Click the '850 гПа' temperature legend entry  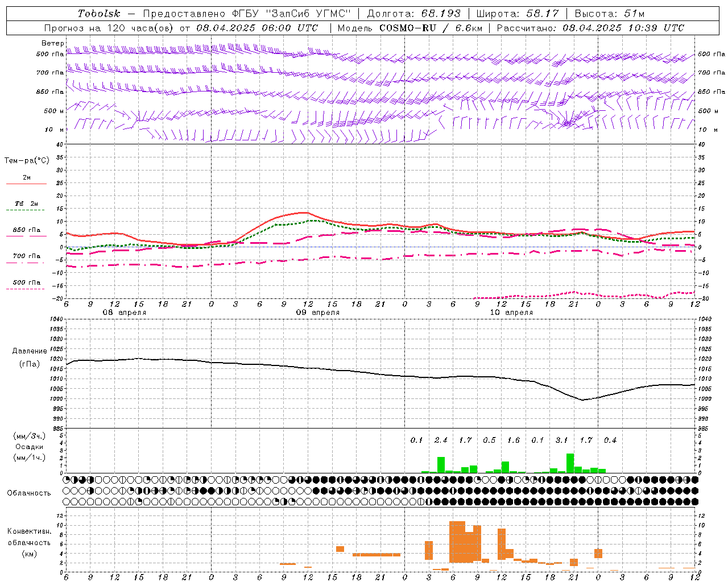(x=27, y=230)
